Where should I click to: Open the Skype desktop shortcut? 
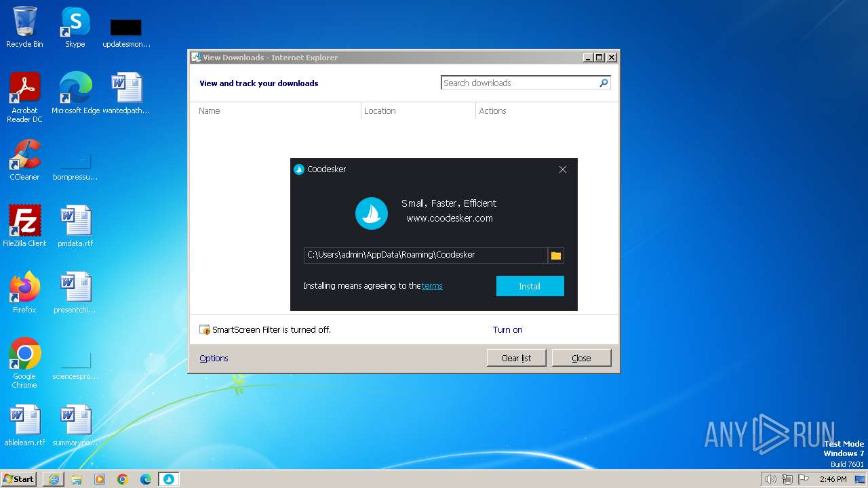click(75, 28)
